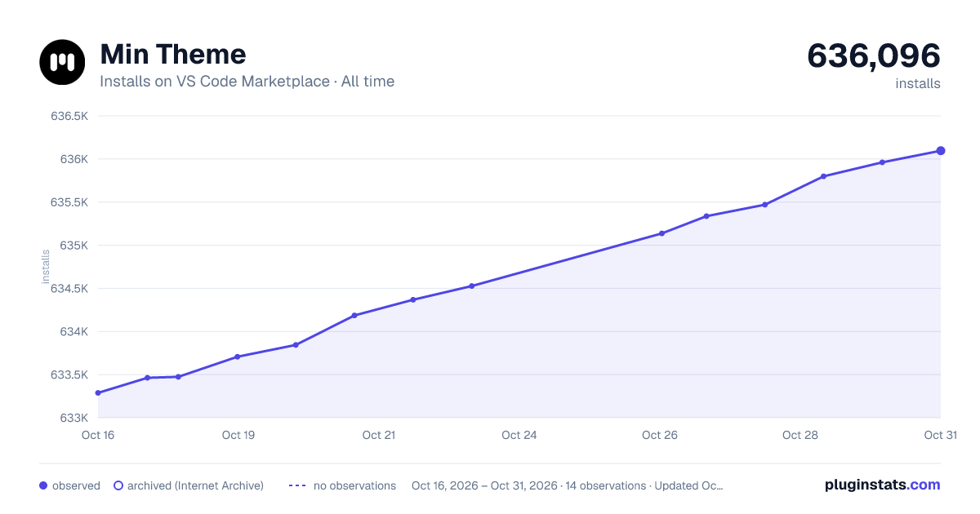Image resolution: width=980 pixels, height=514 pixels.
Task: Click the archived (Internet Archive) legend marker
Action: [118, 485]
